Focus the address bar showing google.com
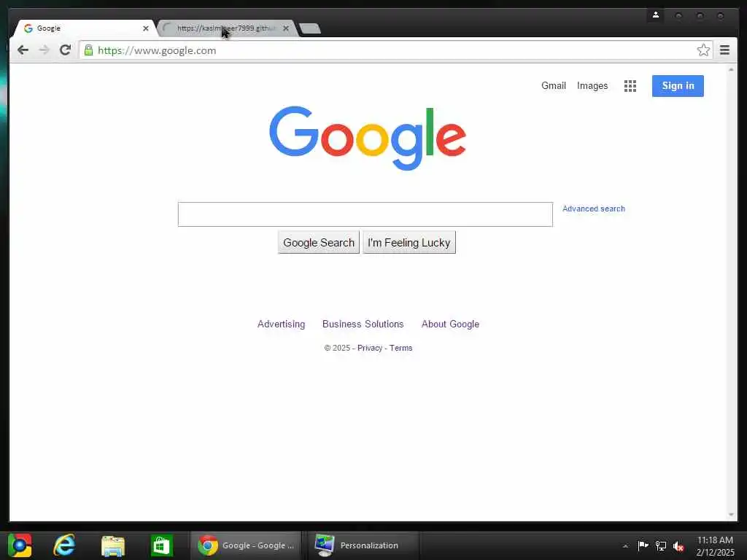747x560 pixels. (x=388, y=50)
